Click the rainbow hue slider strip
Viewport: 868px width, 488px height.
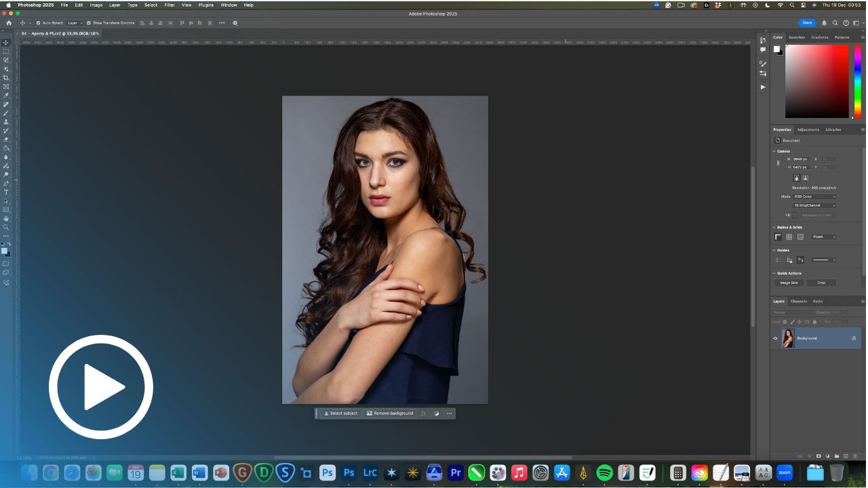pos(857,81)
